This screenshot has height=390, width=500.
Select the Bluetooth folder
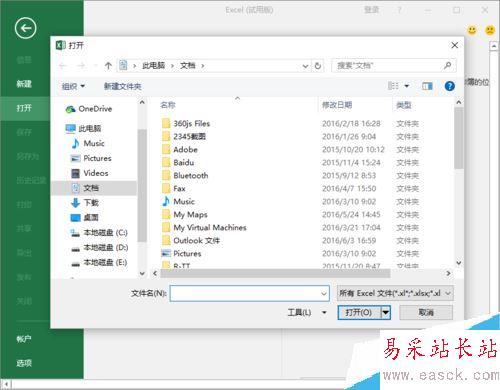pyautogui.click(x=185, y=176)
